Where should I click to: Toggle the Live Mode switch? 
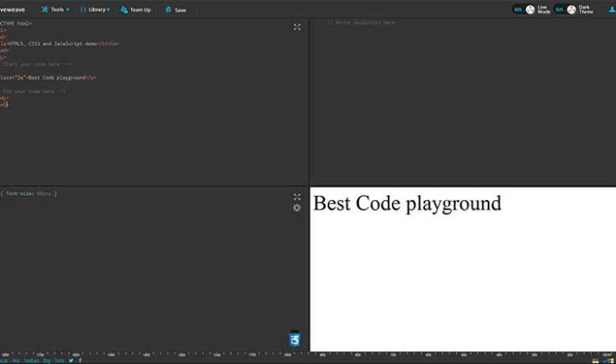(524, 9)
